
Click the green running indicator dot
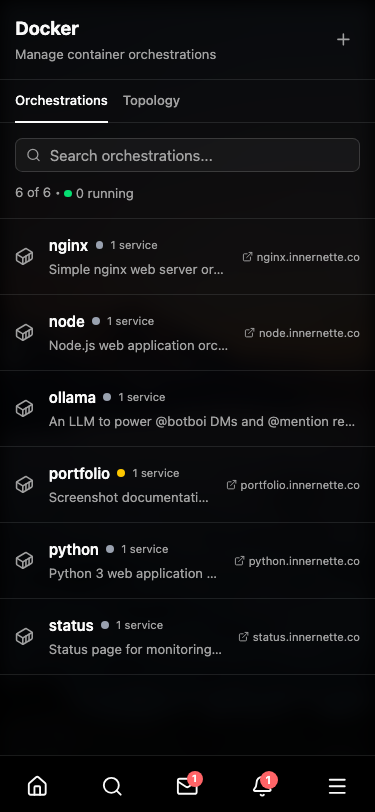68,194
